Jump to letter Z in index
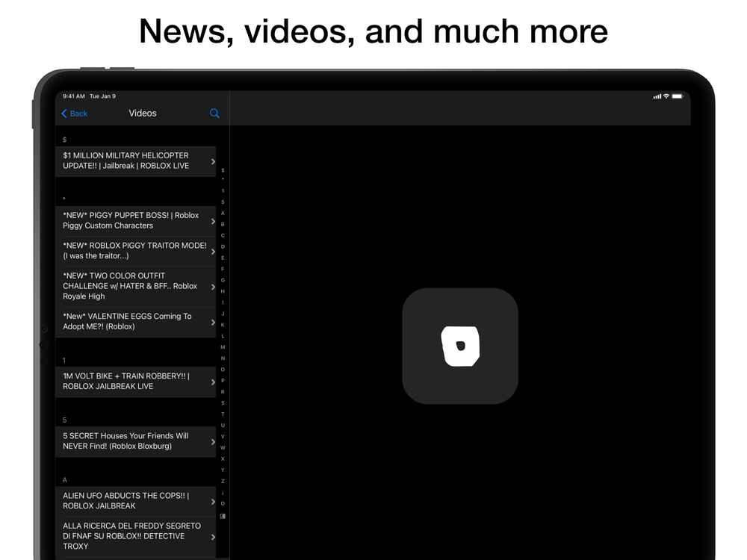Viewport: 747px width, 560px height. tap(223, 481)
